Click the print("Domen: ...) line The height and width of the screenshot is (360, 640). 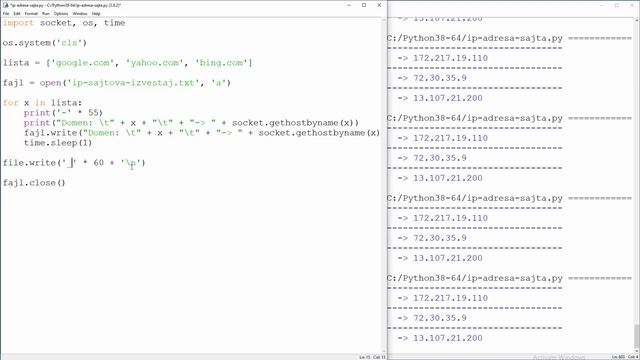pyautogui.click(x=191, y=123)
